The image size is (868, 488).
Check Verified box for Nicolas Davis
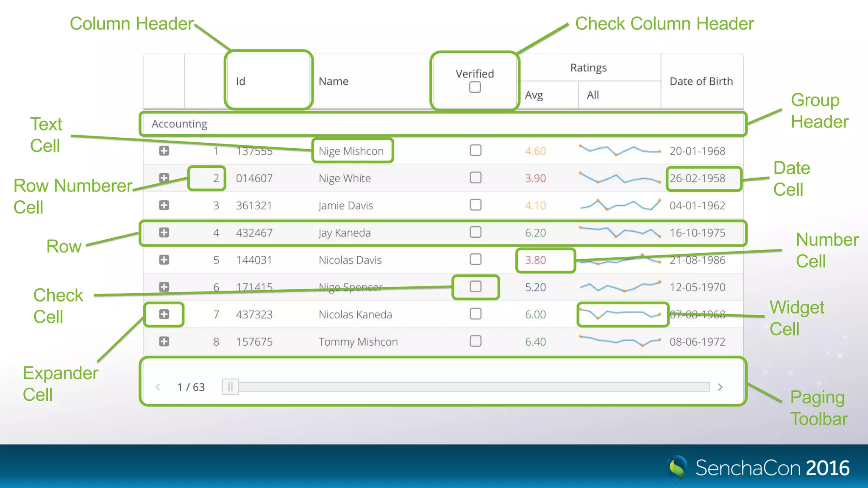pos(476,259)
